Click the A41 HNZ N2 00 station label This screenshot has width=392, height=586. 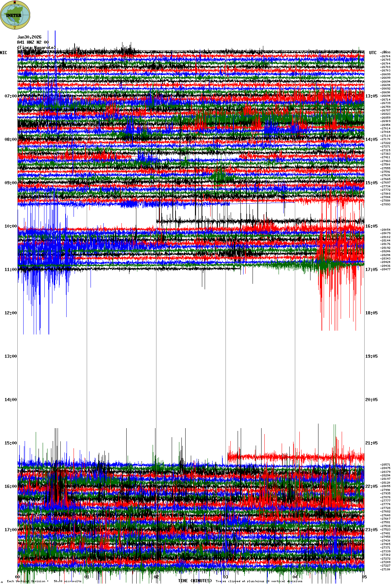pos(33,42)
